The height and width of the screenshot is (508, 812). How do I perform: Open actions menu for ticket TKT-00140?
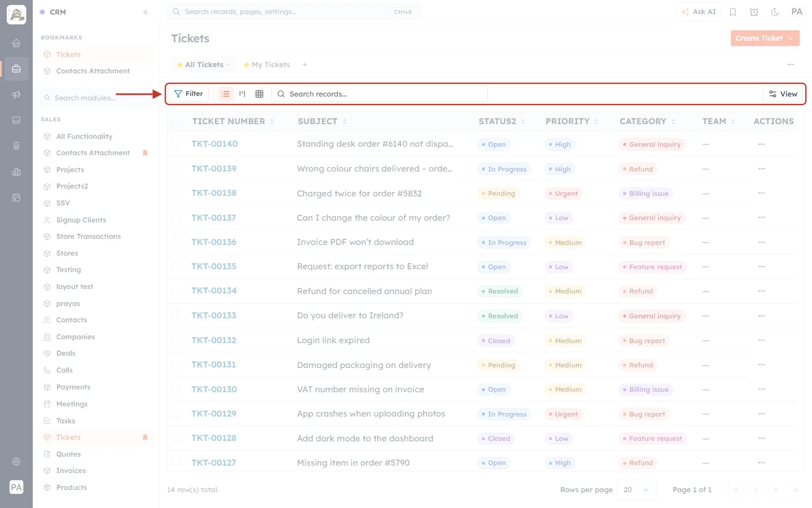[x=761, y=144]
